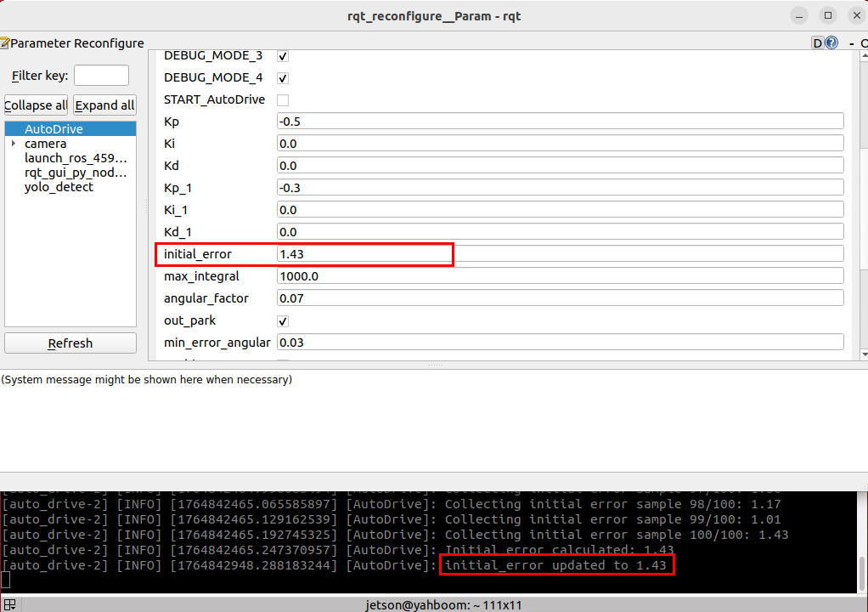Viewport: 868px width, 612px height.
Task: Click the Kp value field
Action: click(x=561, y=122)
